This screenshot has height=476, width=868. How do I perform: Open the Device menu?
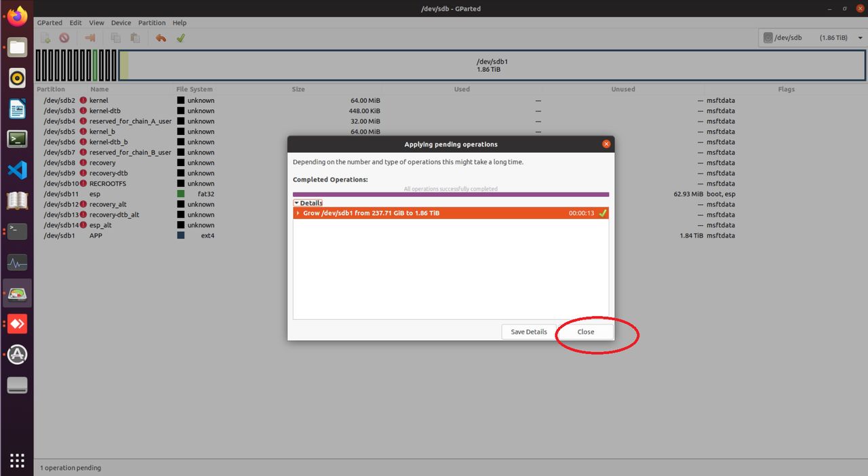[x=121, y=22]
